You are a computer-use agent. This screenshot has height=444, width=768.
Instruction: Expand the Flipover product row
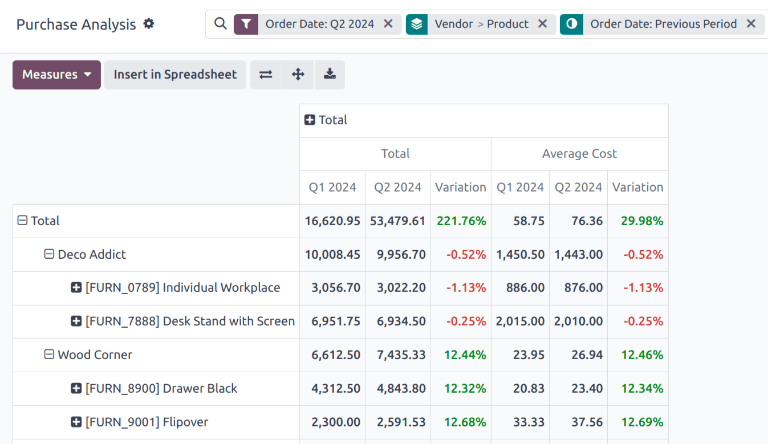click(76, 422)
